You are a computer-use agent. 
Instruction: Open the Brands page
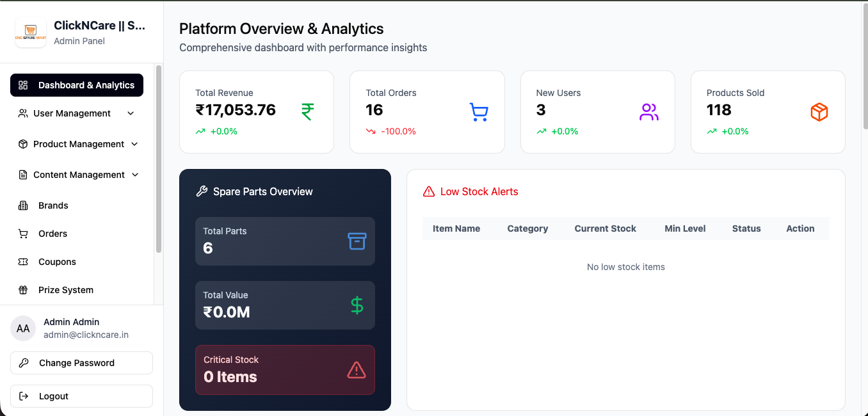54,205
